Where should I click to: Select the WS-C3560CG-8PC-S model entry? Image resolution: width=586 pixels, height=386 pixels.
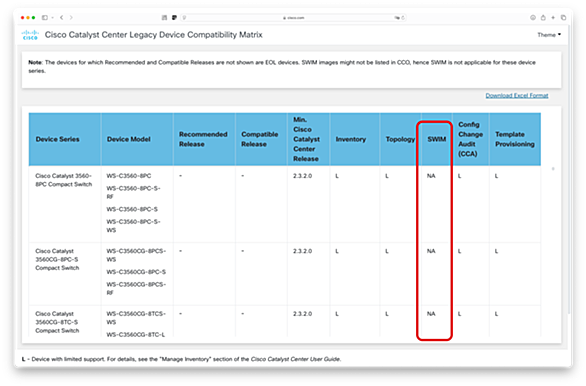click(136, 272)
